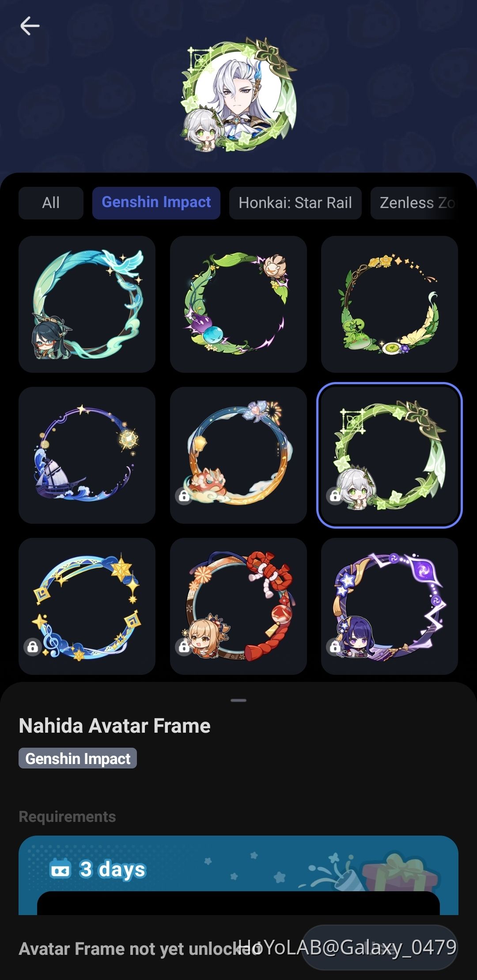Tap the back arrow icon
The image size is (477, 980).
[x=30, y=26]
